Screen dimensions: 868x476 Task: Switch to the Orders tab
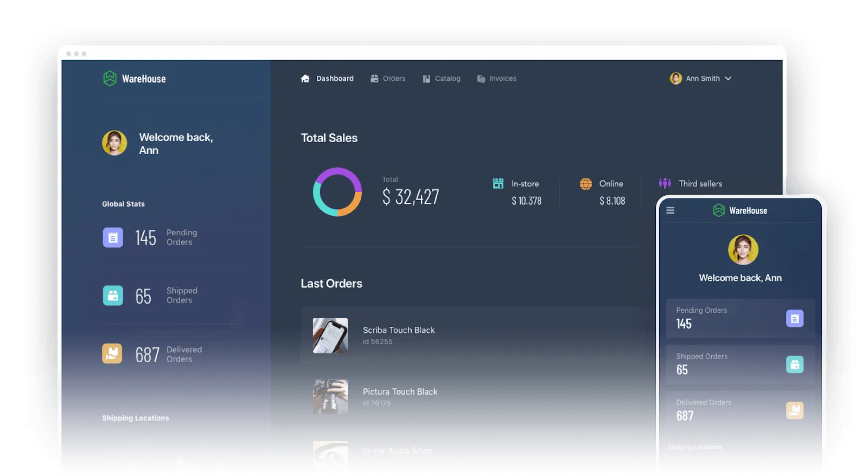388,79
